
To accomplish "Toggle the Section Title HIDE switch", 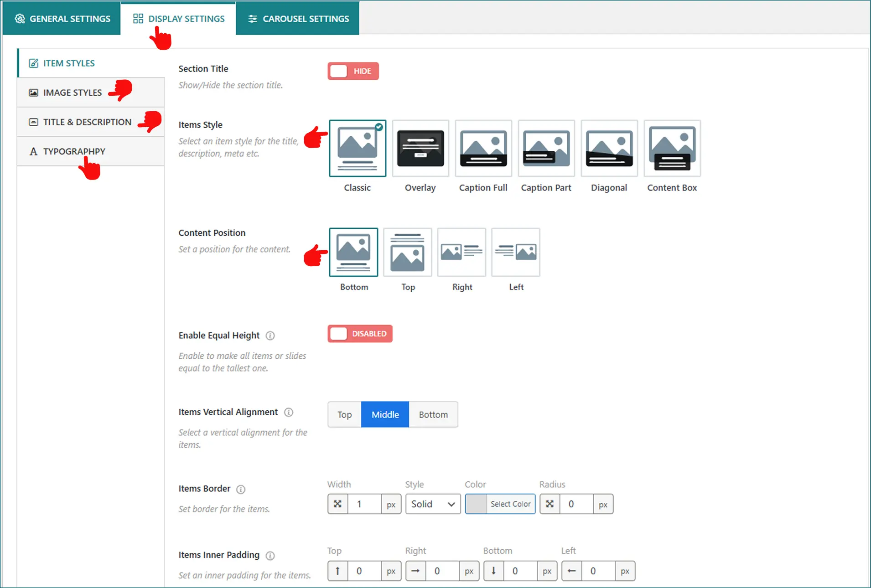I will click(x=353, y=71).
